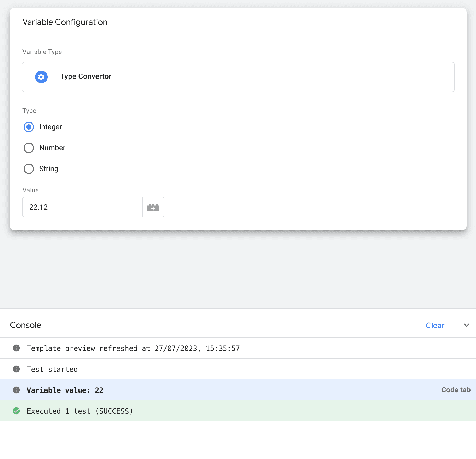Click the 'Test started' console entry
Viewport: 476px width, 459px height.
pyautogui.click(x=238, y=369)
